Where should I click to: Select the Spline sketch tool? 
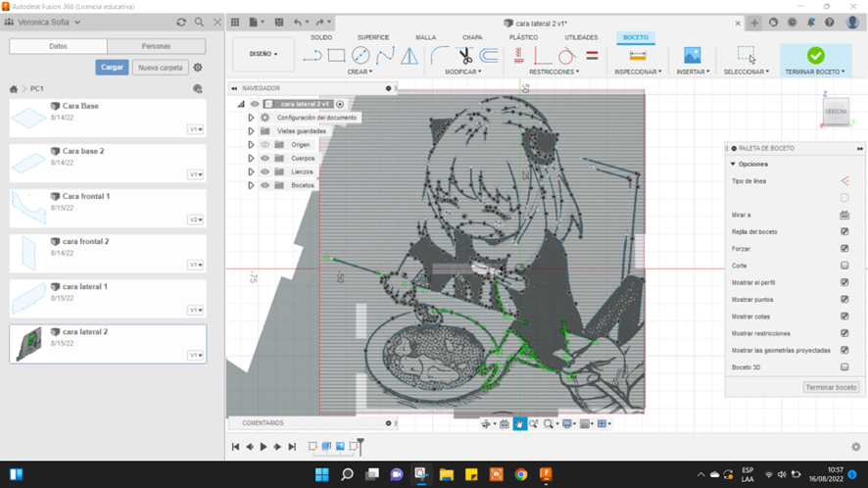(x=385, y=56)
